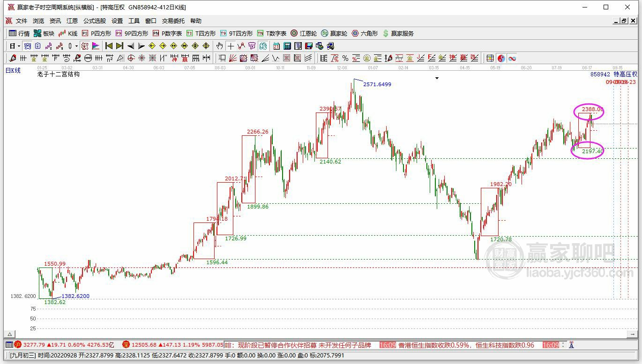Open 赢家服务 with the dollar icon
This screenshot has height=364, width=642.
pyautogui.click(x=398, y=33)
